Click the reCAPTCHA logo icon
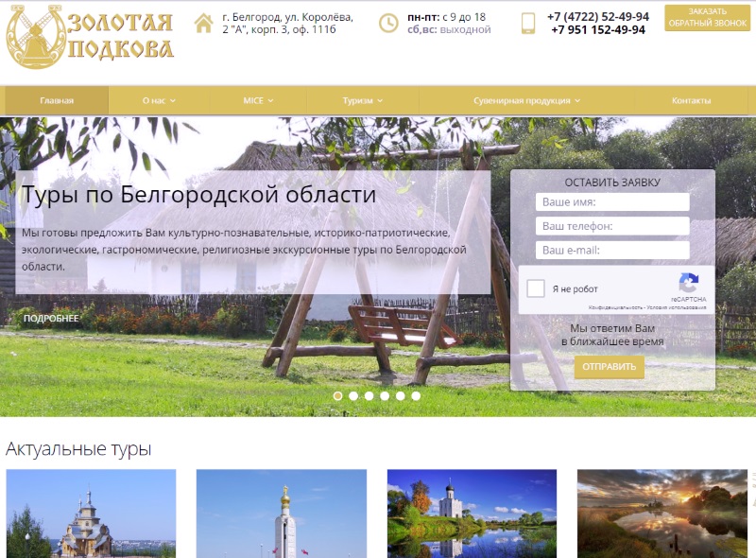Image resolution: width=756 pixels, height=558 pixels. pyautogui.click(x=689, y=283)
